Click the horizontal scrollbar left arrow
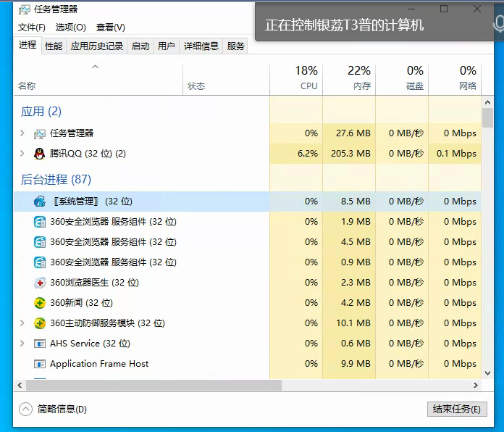This screenshot has height=432, width=504. pyautogui.click(x=20, y=385)
